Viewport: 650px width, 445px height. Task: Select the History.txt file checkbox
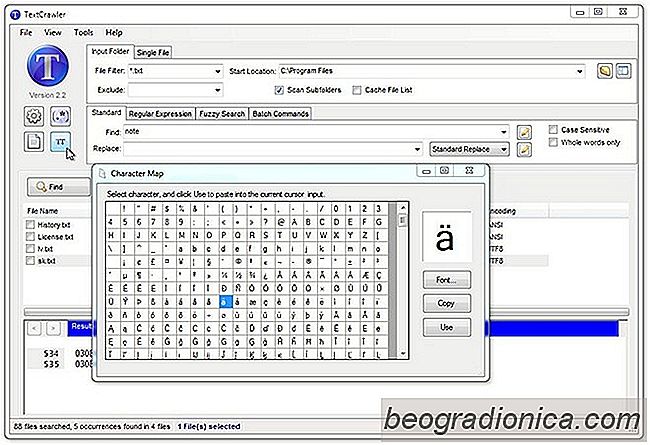pos(32,226)
